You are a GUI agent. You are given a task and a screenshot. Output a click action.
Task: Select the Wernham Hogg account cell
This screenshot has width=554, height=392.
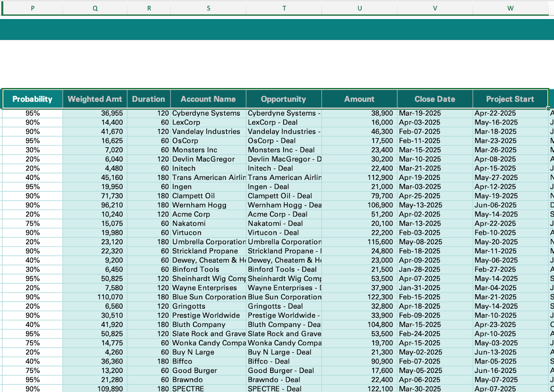[208, 205]
